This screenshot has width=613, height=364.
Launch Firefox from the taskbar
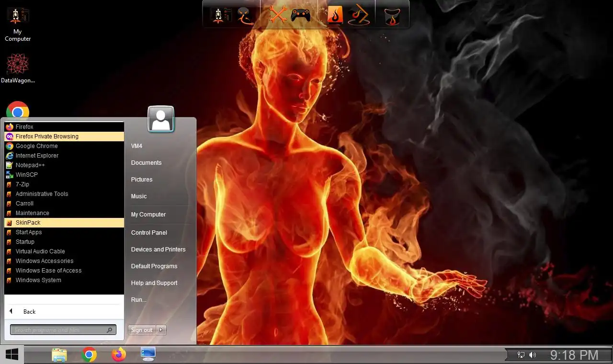(x=119, y=354)
